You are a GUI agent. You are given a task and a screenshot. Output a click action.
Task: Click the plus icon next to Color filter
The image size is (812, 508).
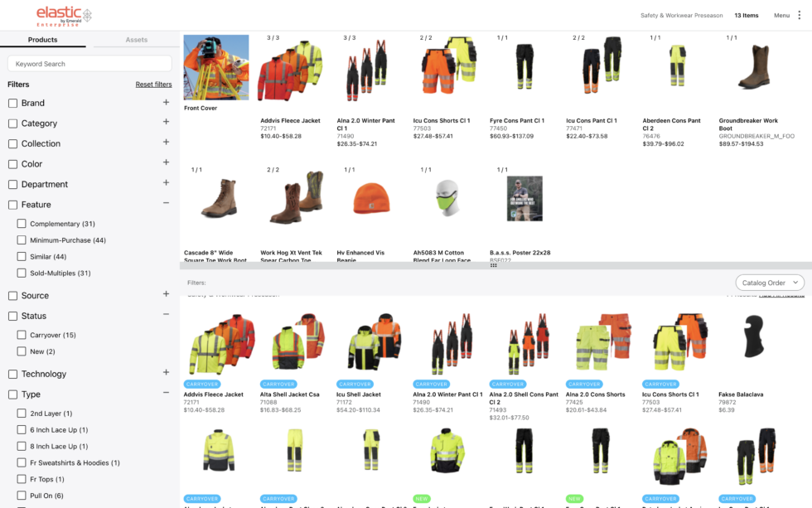pos(166,163)
